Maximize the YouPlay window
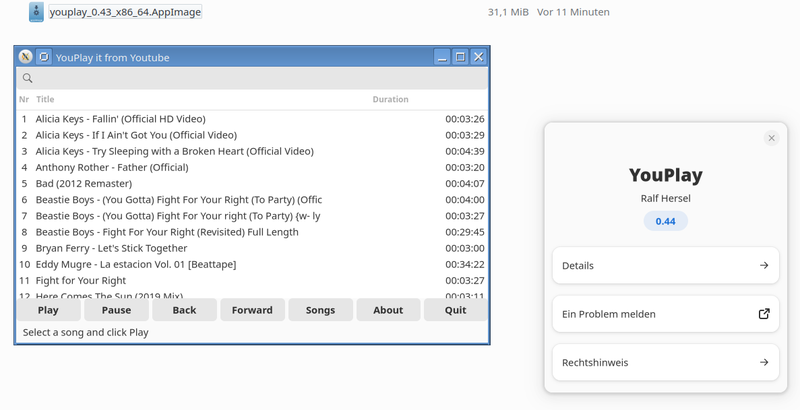Image resolution: width=800 pixels, height=410 pixels. pos(460,57)
